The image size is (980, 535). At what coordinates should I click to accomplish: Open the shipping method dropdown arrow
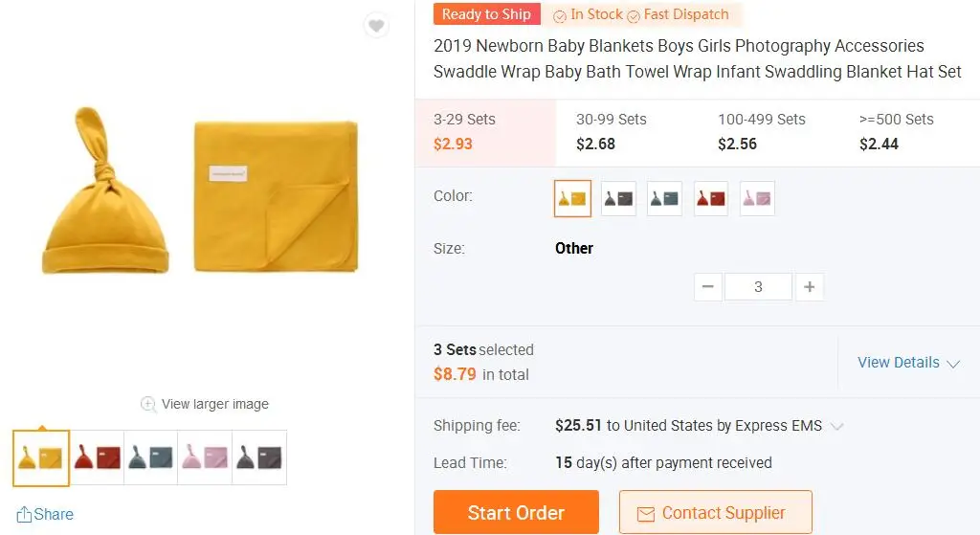click(x=836, y=427)
